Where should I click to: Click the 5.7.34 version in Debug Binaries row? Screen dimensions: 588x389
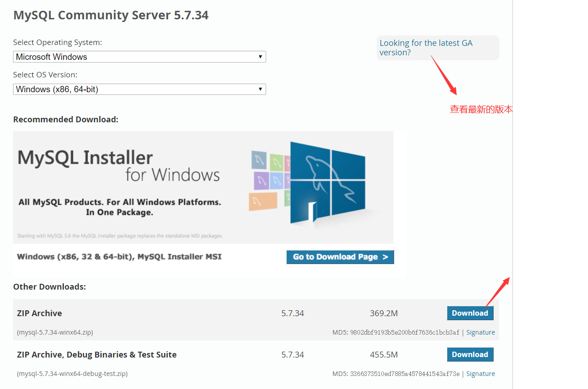[293, 355]
